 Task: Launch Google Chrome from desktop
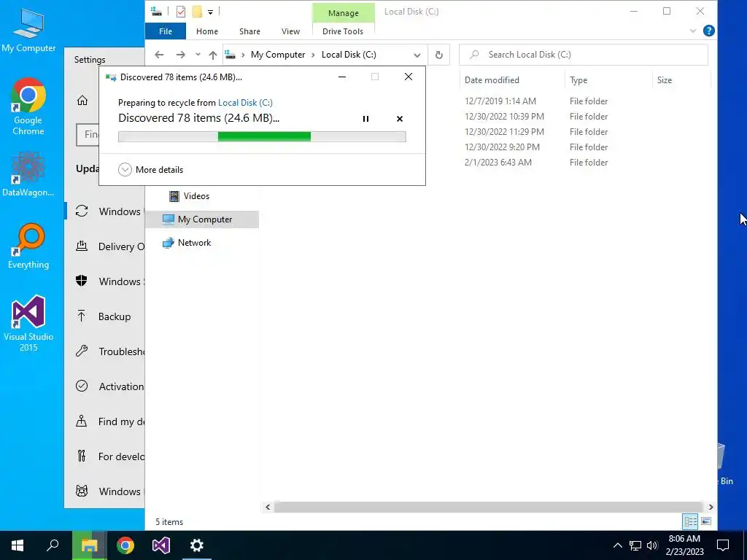[28, 106]
